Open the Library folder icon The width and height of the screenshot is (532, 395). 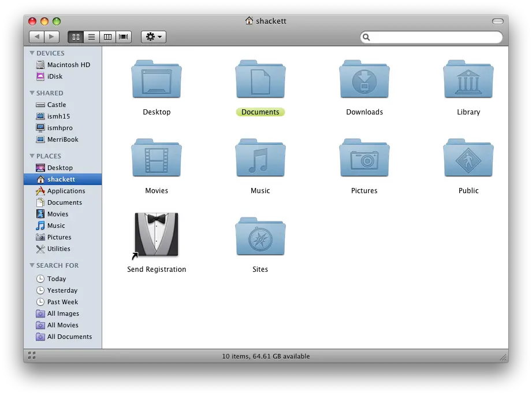[468, 79]
